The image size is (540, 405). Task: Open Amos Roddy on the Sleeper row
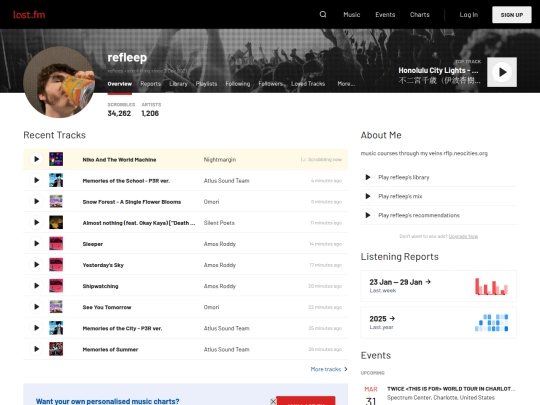click(x=220, y=244)
